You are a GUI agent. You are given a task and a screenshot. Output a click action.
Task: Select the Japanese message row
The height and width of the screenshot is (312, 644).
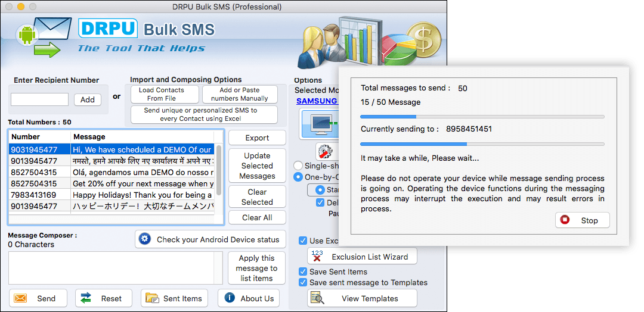[x=112, y=206]
